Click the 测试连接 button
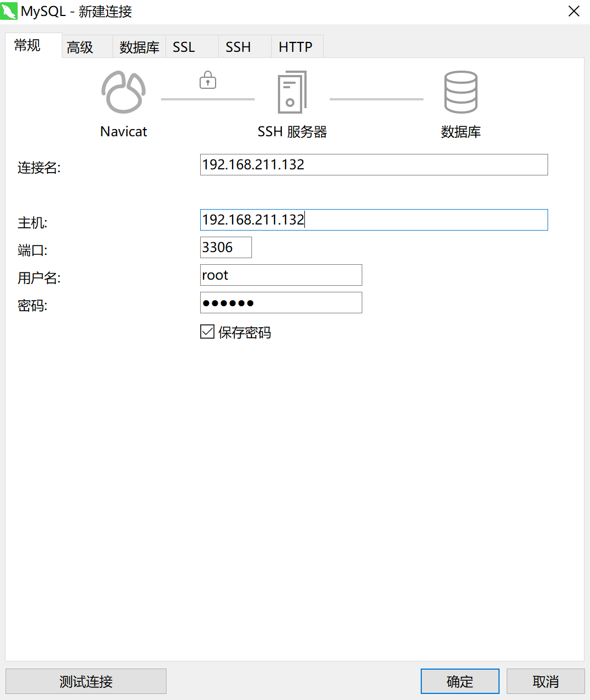This screenshot has width=590, height=700. click(86, 681)
